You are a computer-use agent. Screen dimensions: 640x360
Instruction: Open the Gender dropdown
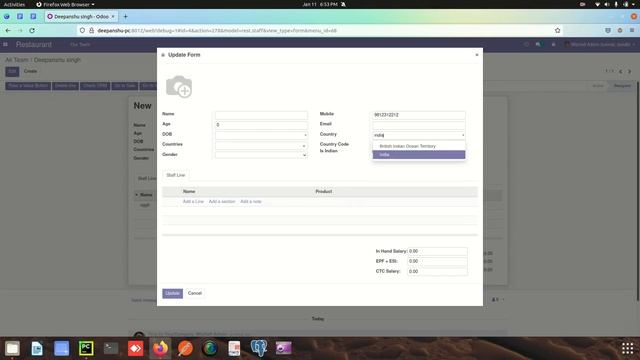click(x=304, y=155)
